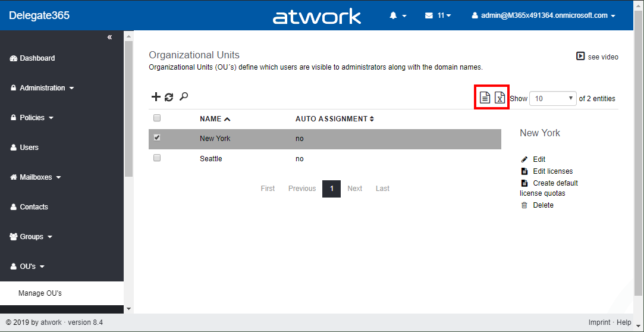Click the Edit pencil icon
The image size is (644, 332).
pyautogui.click(x=524, y=159)
